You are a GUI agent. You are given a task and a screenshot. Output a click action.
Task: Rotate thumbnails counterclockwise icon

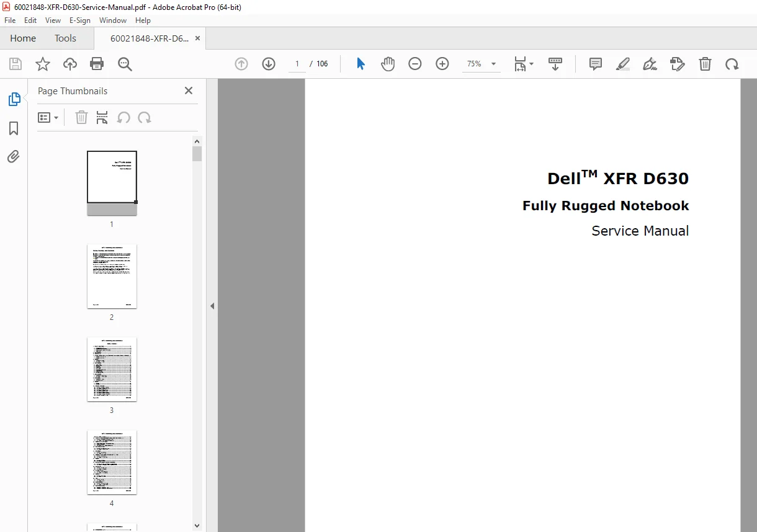[123, 118]
